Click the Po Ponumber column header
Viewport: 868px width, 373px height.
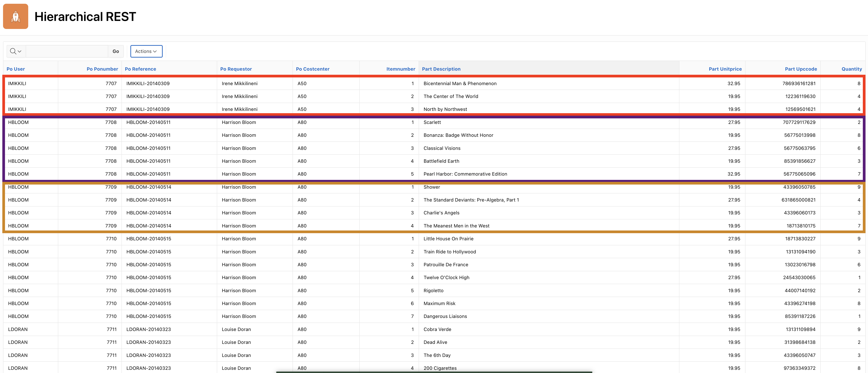(x=102, y=69)
